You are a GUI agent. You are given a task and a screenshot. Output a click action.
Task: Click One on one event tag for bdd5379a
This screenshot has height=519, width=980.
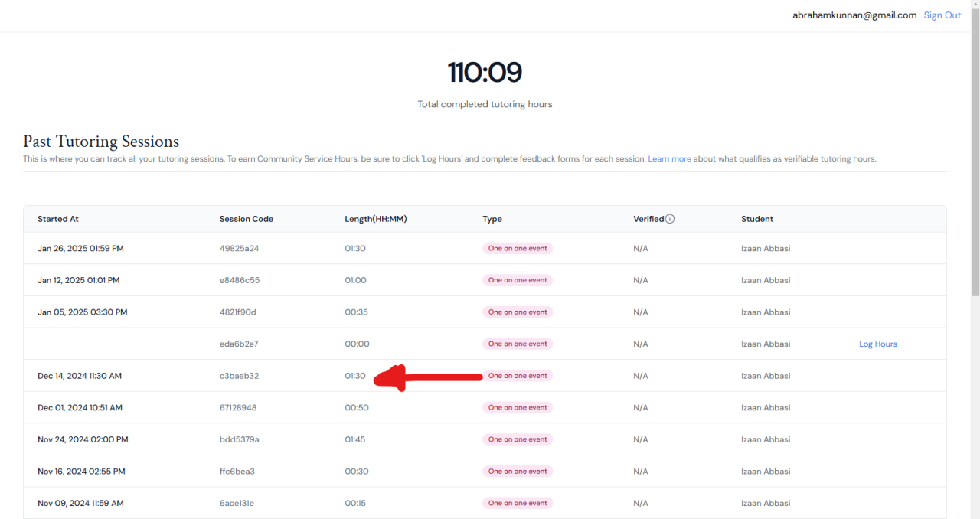pyautogui.click(x=518, y=439)
